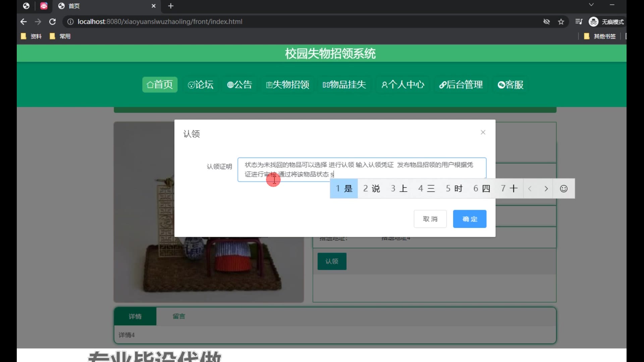Open the 客服 customer service item
Viewport: 644px width, 362px height.
click(511, 84)
